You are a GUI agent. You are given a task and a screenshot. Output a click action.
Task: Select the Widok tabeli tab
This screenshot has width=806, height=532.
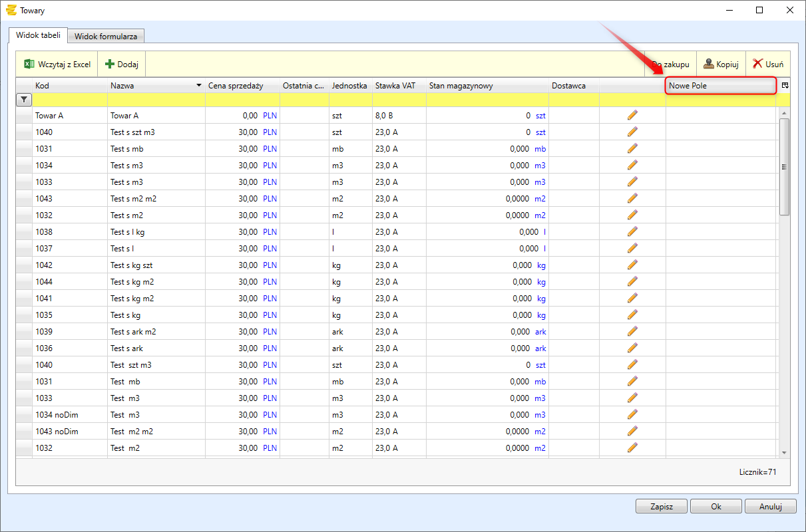pyautogui.click(x=38, y=35)
